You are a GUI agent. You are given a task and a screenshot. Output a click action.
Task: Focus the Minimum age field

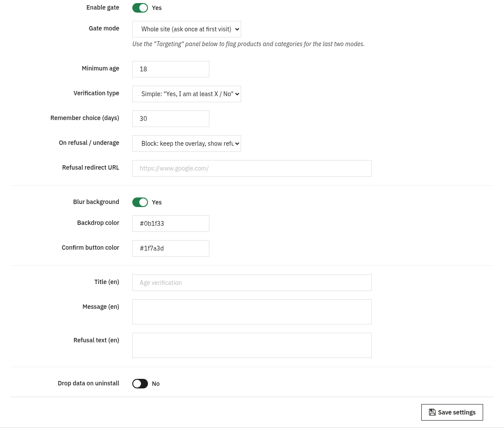(x=171, y=69)
